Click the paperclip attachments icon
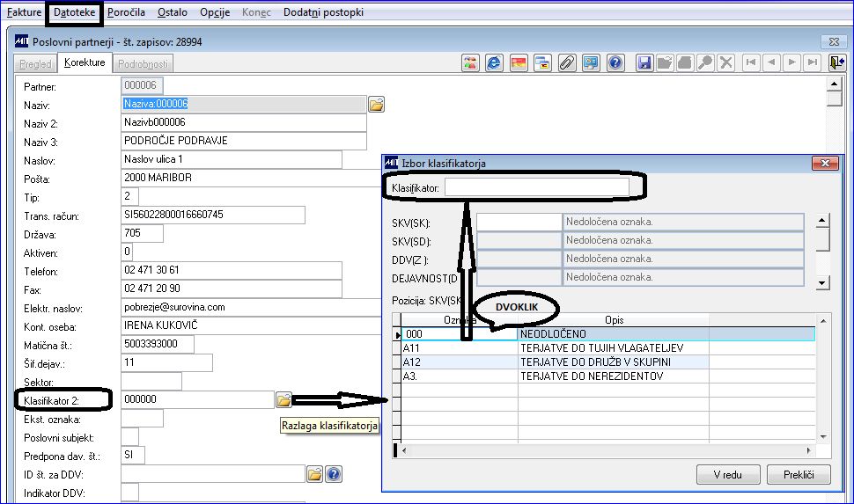The image size is (854, 504). [567, 62]
